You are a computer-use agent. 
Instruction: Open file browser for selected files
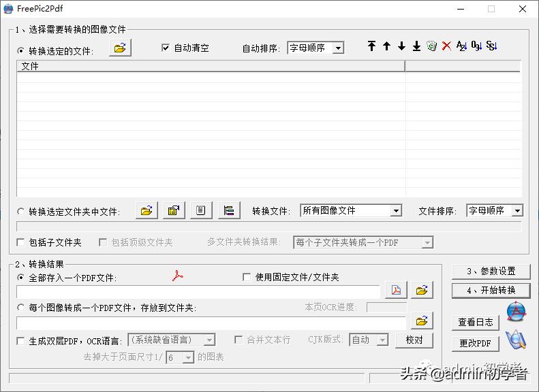120,48
